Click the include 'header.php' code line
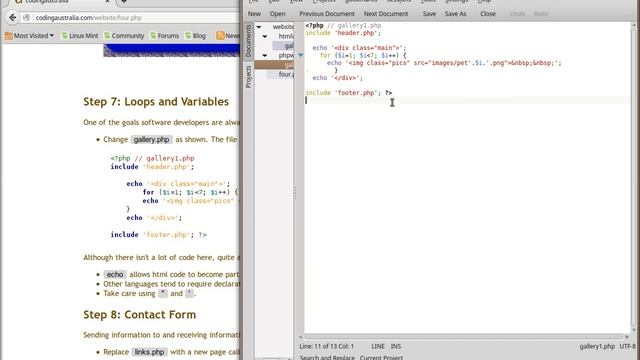The width and height of the screenshot is (640, 360). pyautogui.click(x=343, y=33)
